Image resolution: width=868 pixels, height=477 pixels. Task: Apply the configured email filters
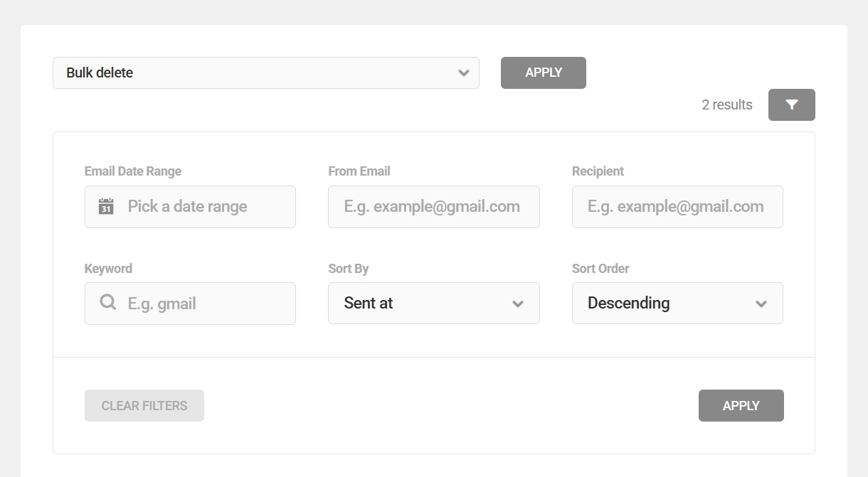click(x=741, y=405)
